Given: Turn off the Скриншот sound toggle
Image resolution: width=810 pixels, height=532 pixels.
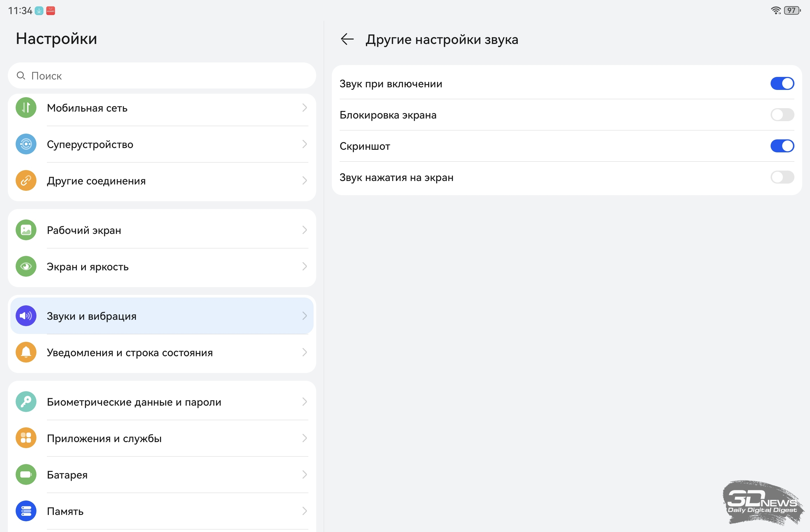Looking at the screenshot, I should (782, 146).
